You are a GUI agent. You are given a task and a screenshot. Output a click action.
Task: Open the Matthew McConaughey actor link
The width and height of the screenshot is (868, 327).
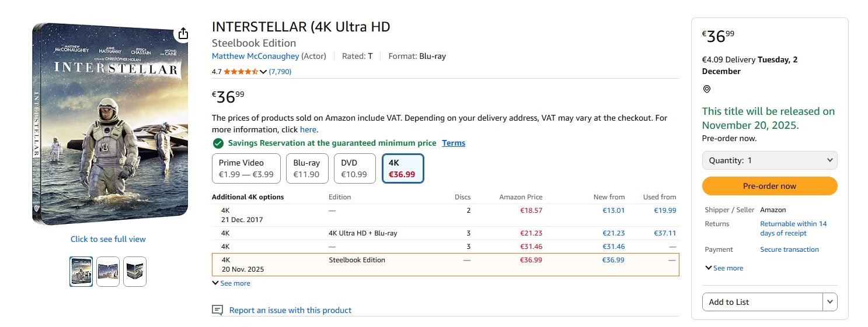coord(255,57)
